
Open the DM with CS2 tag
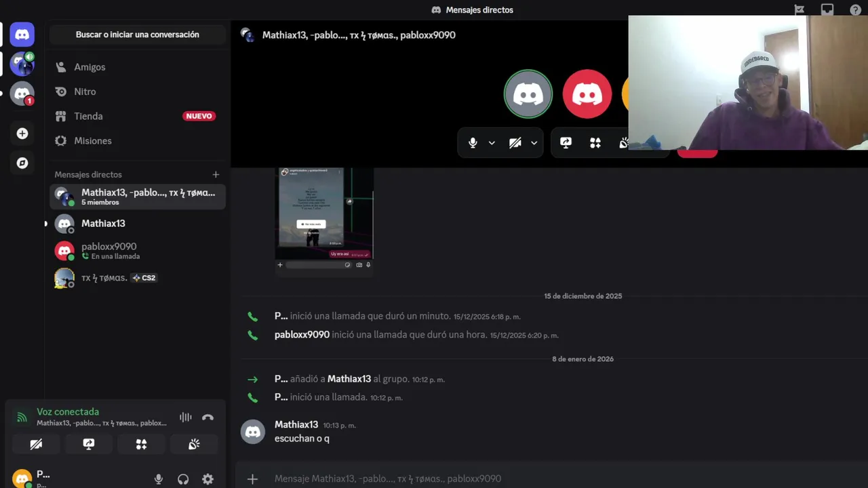pos(138,278)
